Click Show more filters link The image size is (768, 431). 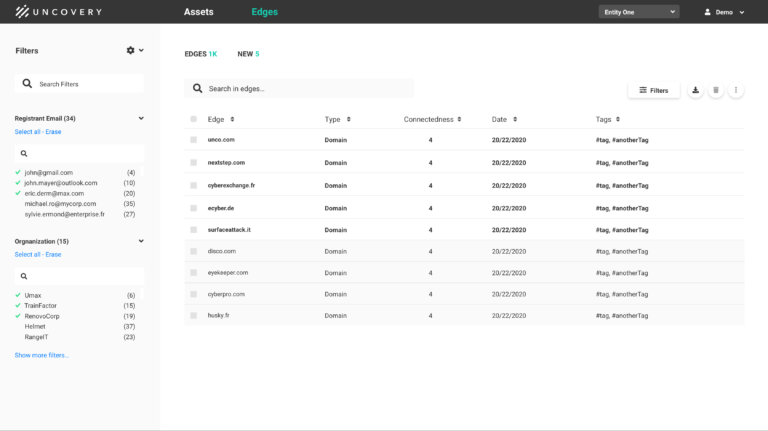pos(42,355)
